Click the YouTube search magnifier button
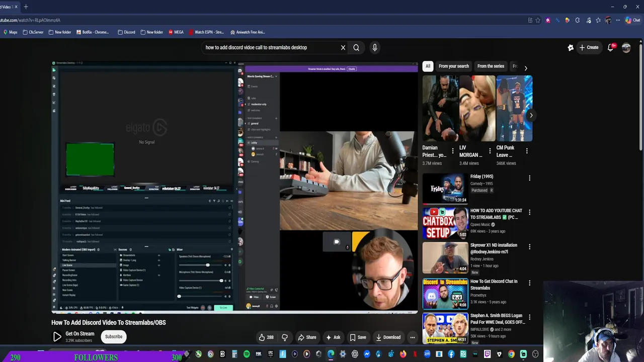This screenshot has height=362, width=644. (x=356, y=48)
